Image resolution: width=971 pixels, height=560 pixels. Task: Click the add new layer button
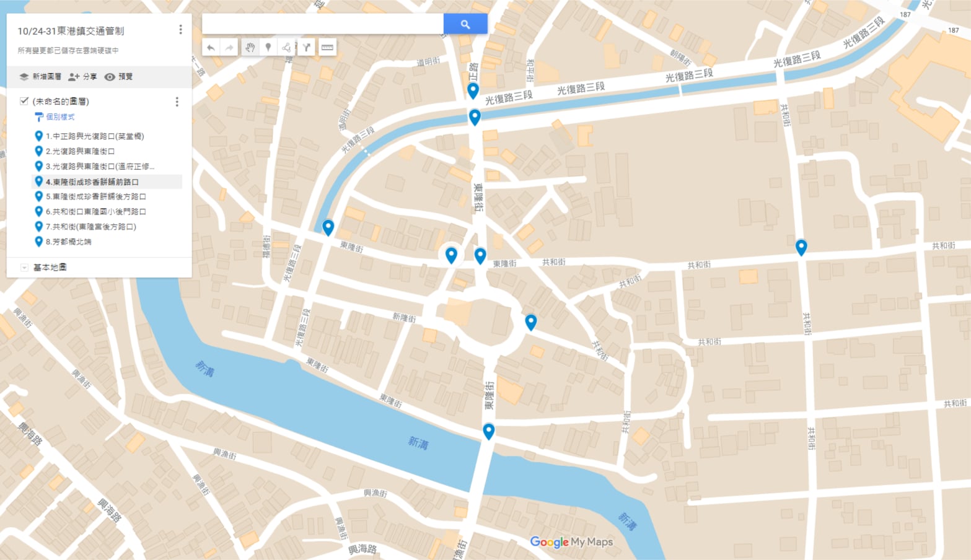(40, 76)
